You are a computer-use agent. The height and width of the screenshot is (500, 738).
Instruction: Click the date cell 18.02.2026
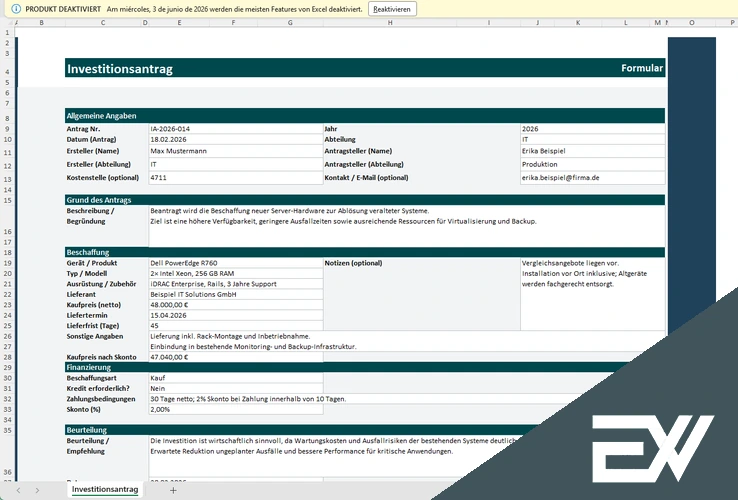click(x=236, y=139)
